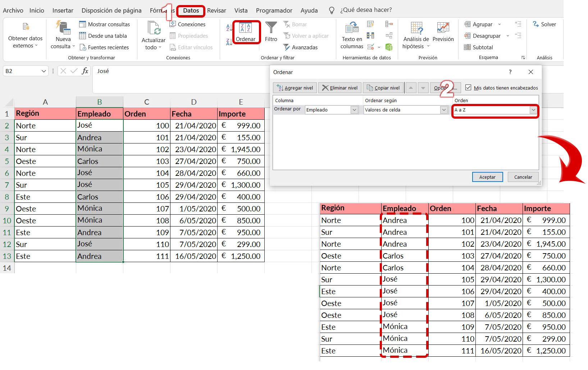Open the Agrupar dropdown arrow

coord(499,24)
